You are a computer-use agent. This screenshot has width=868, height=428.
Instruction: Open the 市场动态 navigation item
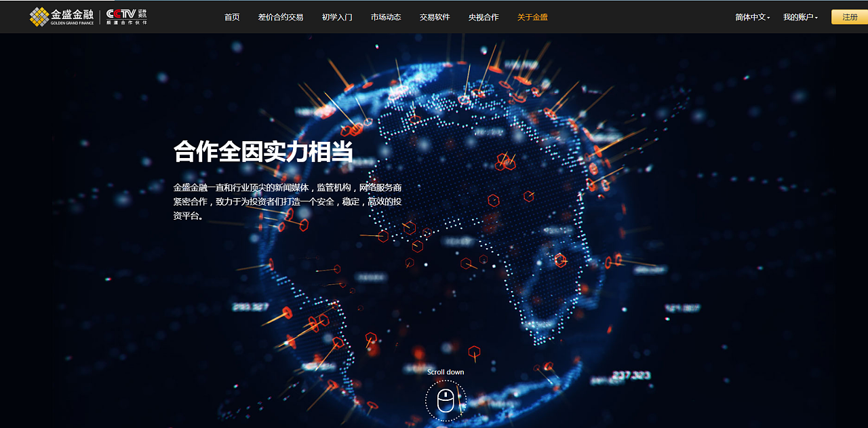[386, 17]
